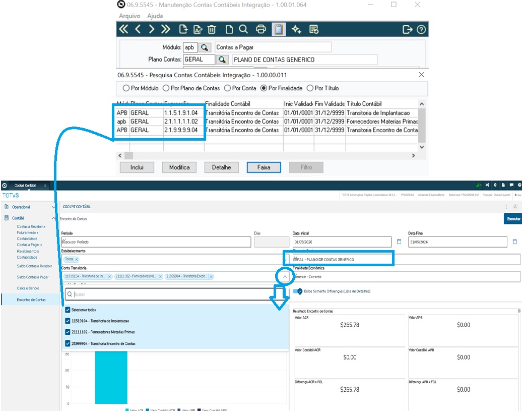This screenshot has width=522, height=420.
Task: Click the green signal bars icon
Action: (x=479, y=185)
